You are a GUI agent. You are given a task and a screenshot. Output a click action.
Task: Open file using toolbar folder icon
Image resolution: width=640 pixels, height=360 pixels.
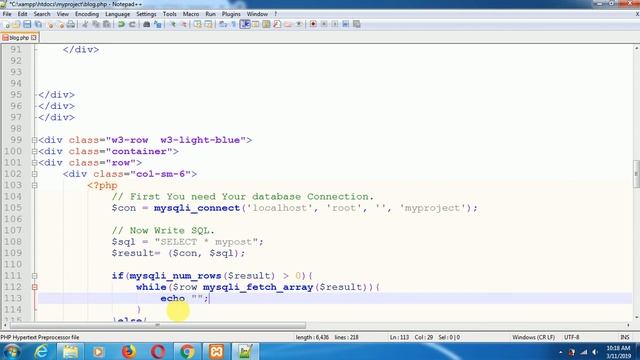coord(16,24)
